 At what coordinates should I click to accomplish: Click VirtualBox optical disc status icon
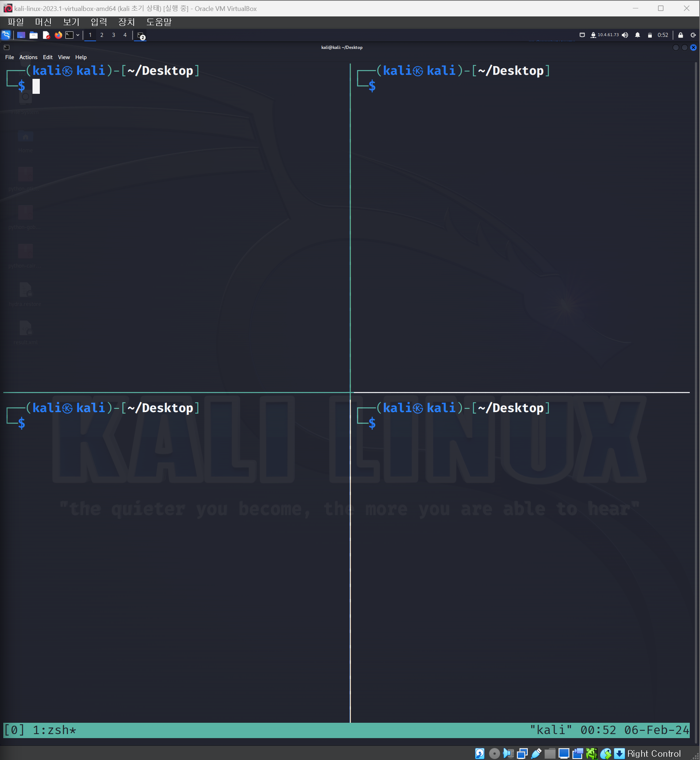494,753
